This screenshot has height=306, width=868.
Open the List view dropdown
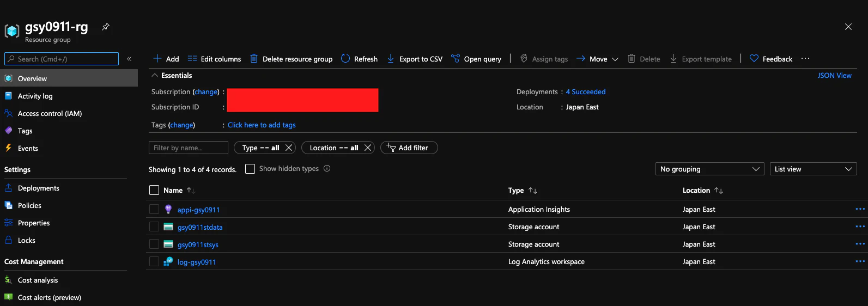pyautogui.click(x=813, y=169)
